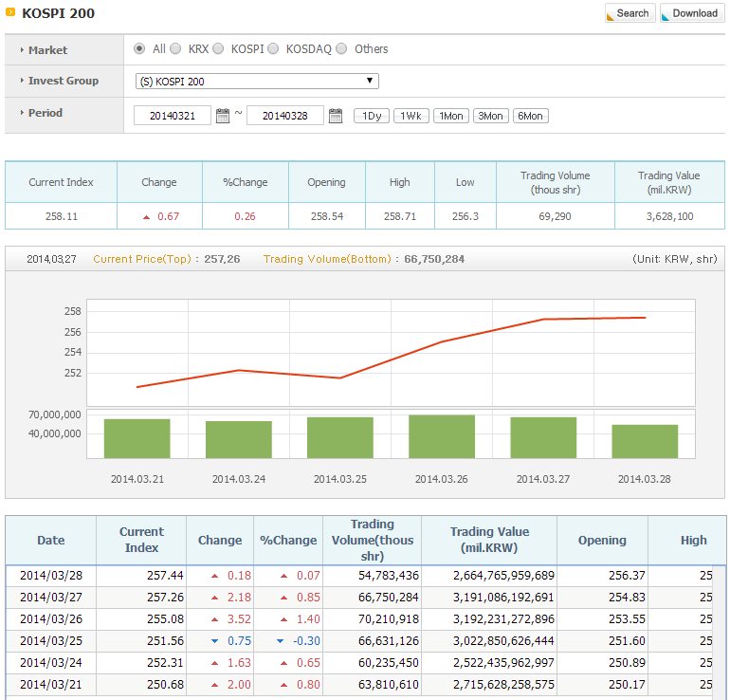Click the Market row arrow bullet
This screenshot has width=730, height=700.
coord(22,50)
